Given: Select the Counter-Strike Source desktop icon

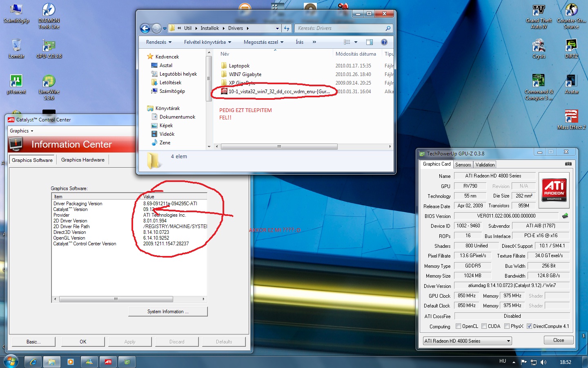Looking at the screenshot, I should pyautogui.click(x=571, y=16).
